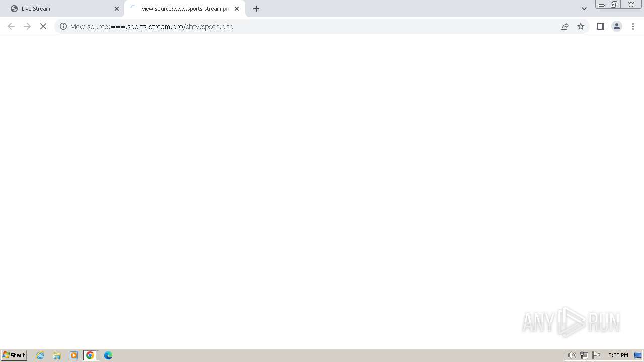This screenshot has height=362, width=644.
Task: Open Action Center flag icon
Action: (x=596, y=355)
